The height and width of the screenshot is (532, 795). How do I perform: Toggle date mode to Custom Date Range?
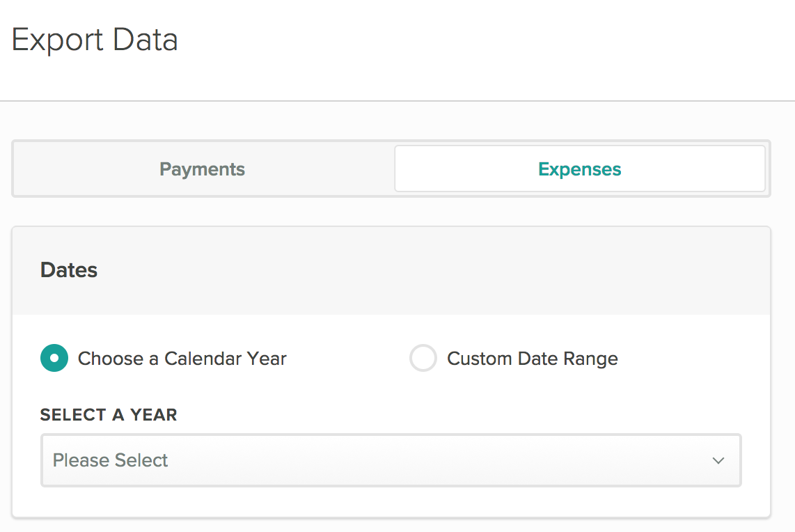point(423,358)
